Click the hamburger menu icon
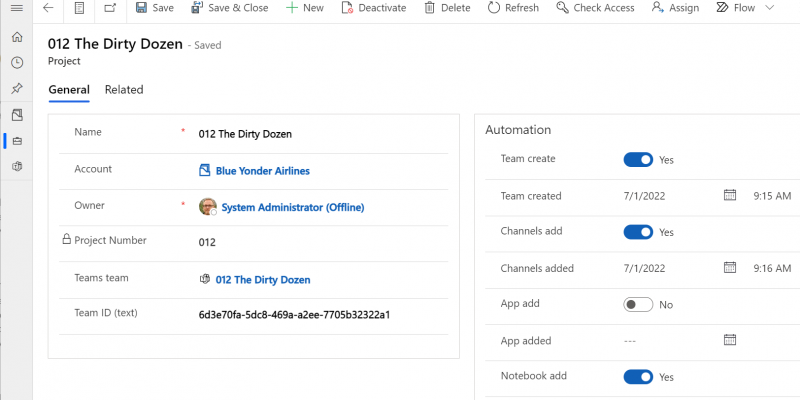This screenshot has width=800, height=400. click(16, 8)
